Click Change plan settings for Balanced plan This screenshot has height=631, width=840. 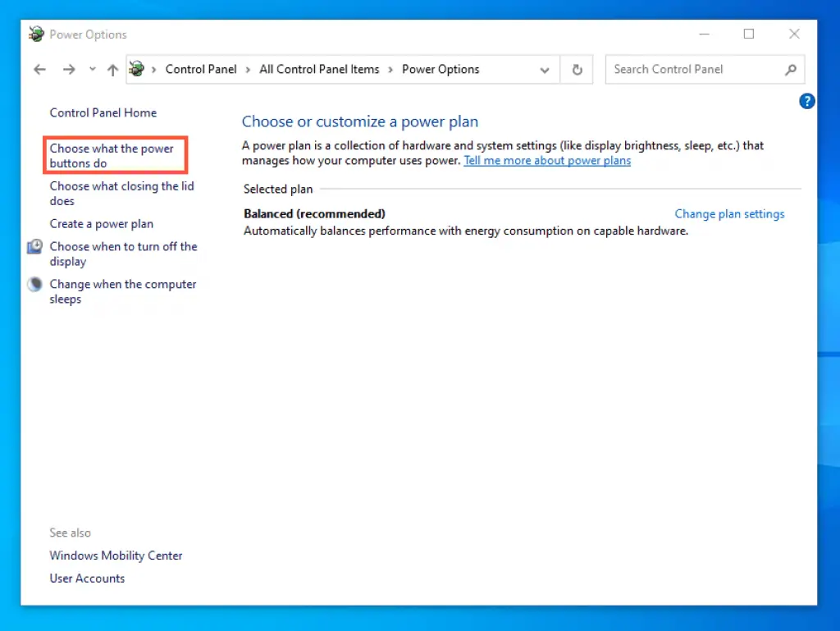729,213
